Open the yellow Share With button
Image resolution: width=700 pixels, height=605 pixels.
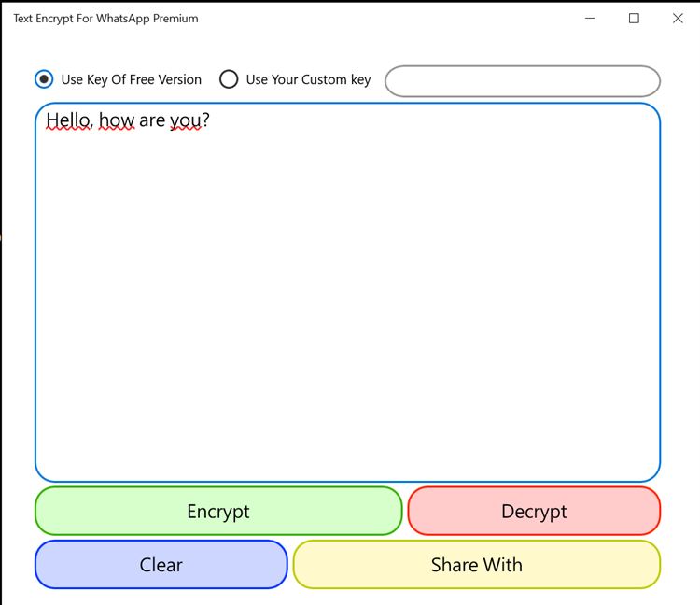[x=476, y=565]
